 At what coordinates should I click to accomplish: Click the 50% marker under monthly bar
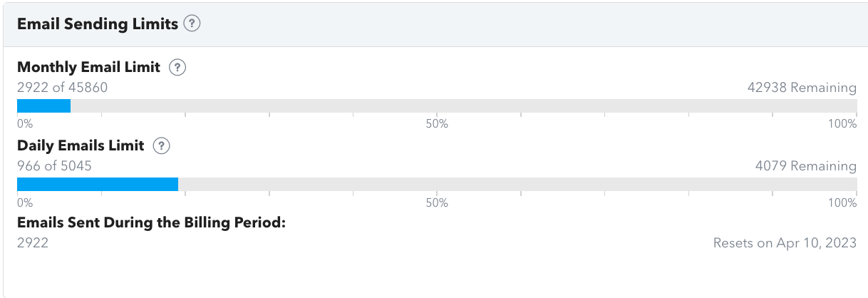pos(437,124)
